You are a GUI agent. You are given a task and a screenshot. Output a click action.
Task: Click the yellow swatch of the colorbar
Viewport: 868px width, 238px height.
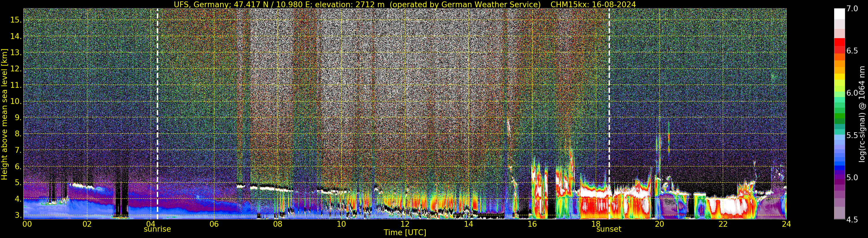point(839,77)
